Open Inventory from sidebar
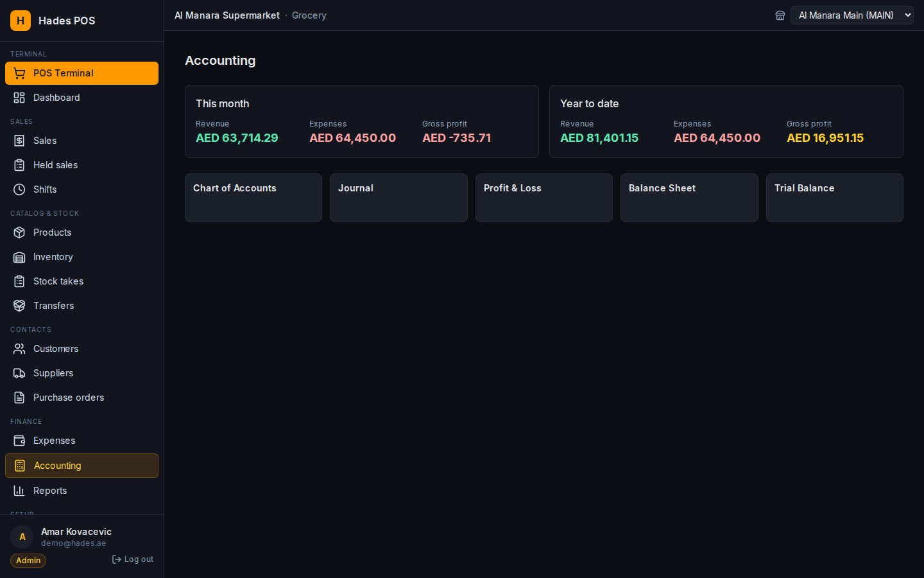The image size is (924, 578). (81, 257)
